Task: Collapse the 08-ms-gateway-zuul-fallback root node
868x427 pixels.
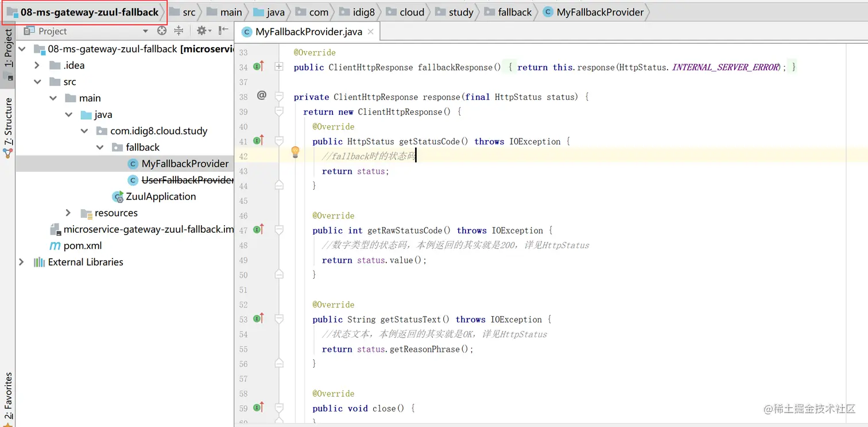Action: 22,49
